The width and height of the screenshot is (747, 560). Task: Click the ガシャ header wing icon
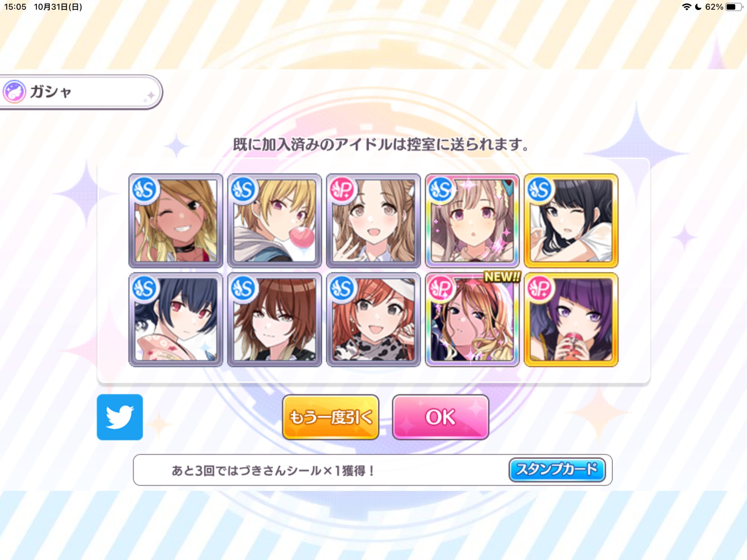tap(15, 91)
